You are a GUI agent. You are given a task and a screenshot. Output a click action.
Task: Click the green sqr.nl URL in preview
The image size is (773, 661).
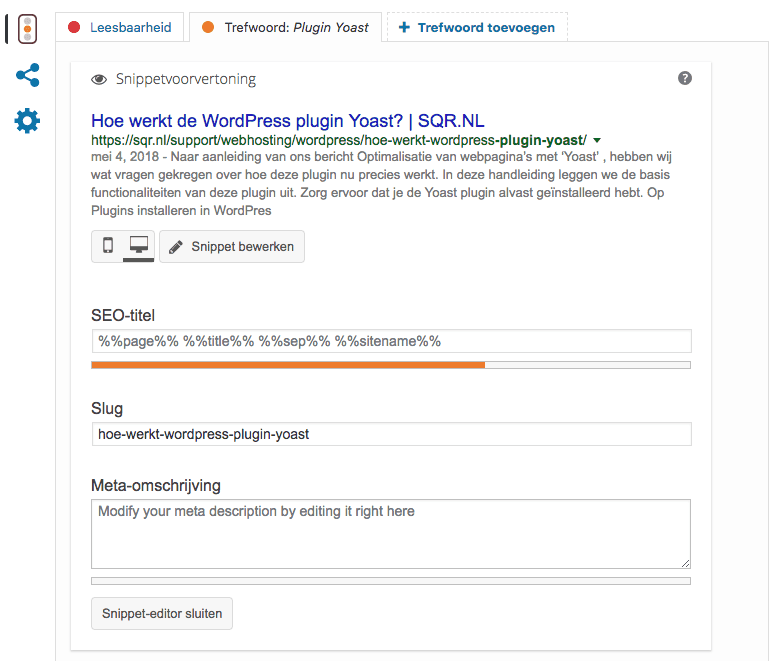click(338, 140)
